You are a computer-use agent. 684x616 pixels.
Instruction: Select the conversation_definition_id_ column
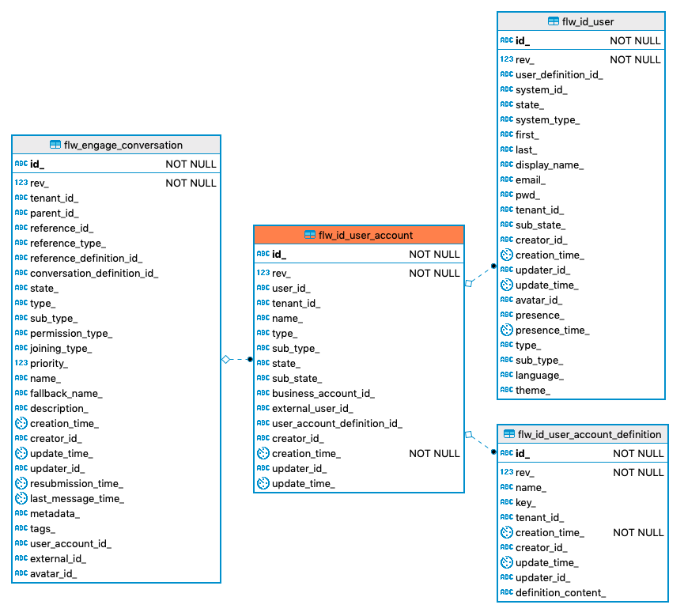pos(94,273)
